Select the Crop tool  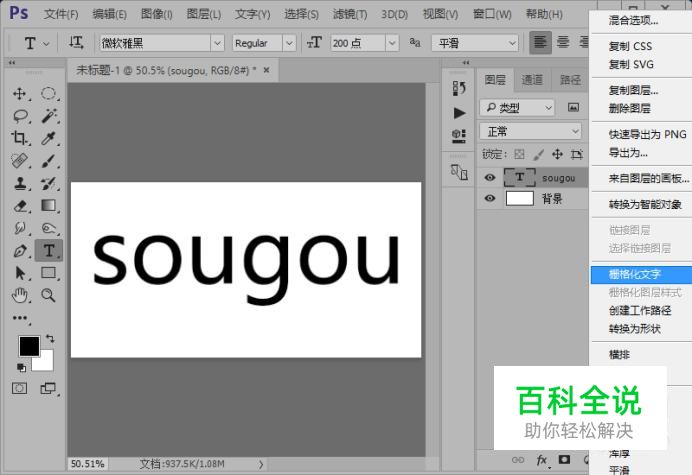tap(20, 138)
